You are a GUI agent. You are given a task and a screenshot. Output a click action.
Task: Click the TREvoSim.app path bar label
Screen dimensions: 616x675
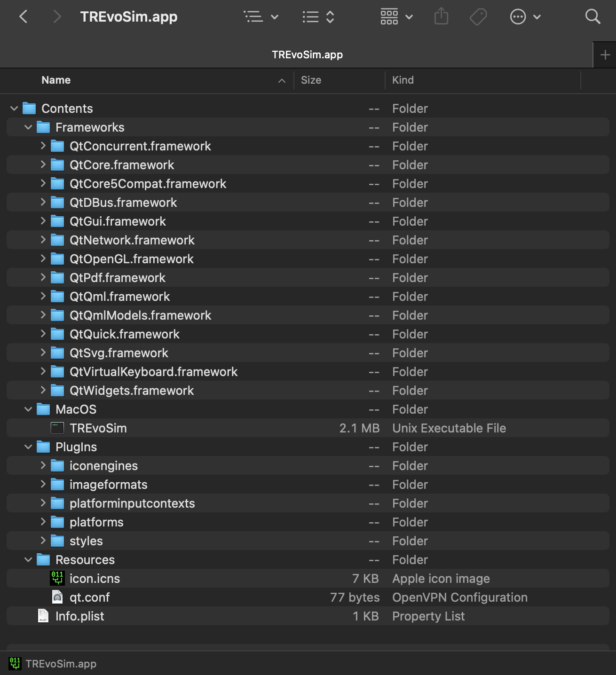coord(61,664)
